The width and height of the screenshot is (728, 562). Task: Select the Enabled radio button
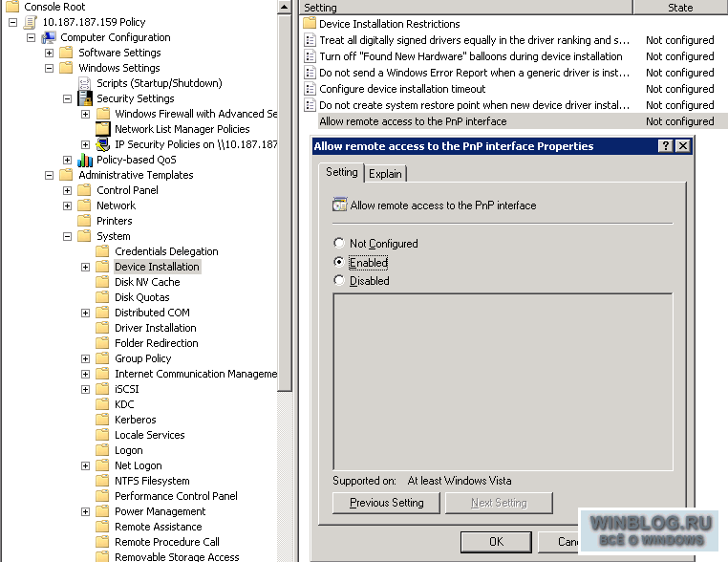click(339, 262)
